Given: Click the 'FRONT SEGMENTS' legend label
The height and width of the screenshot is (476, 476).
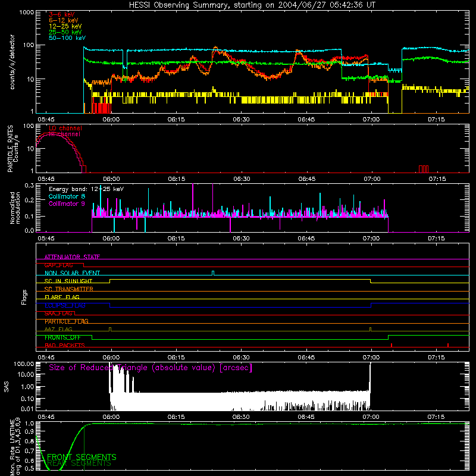Looking at the screenshot, I should (x=82, y=457).
